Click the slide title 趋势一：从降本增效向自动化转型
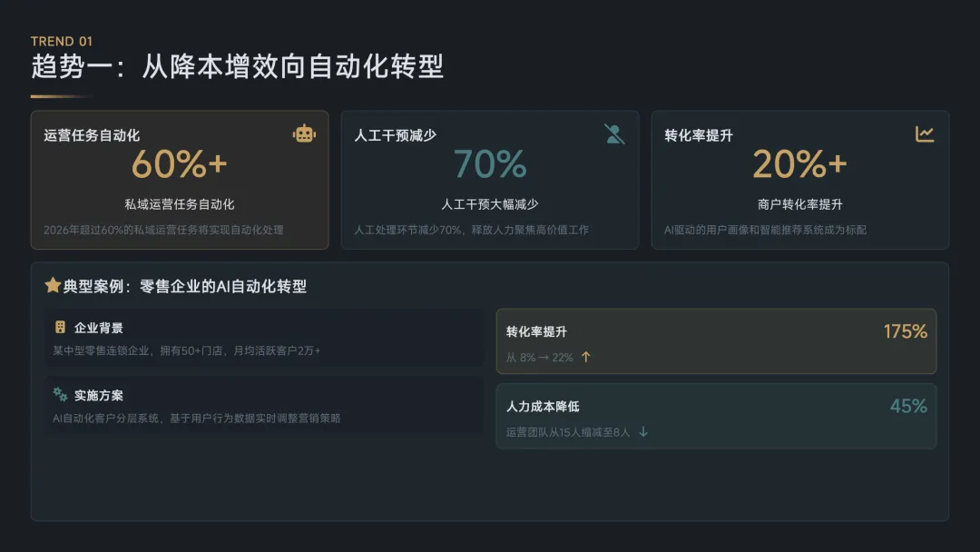Image resolution: width=980 pixels, height=552 pixels. tap(238, 66)
